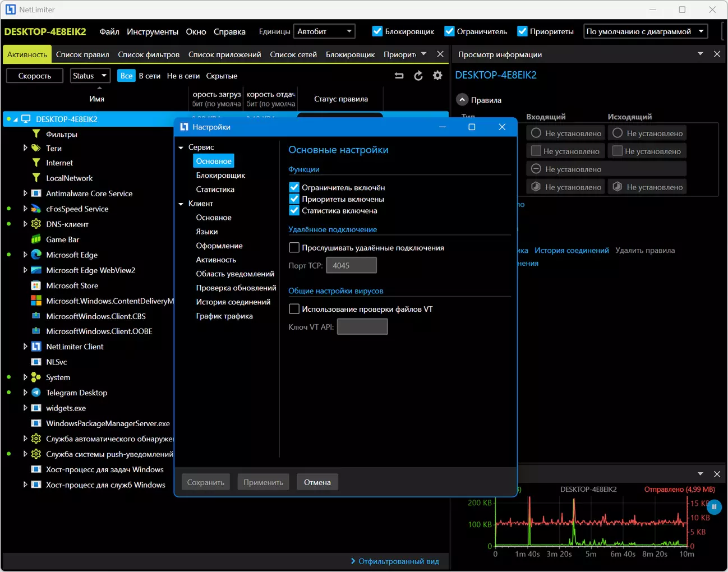This screenshot has height=572, width=728.
Task: Click the Ключ VT API input field
Action: click(362, 326)
